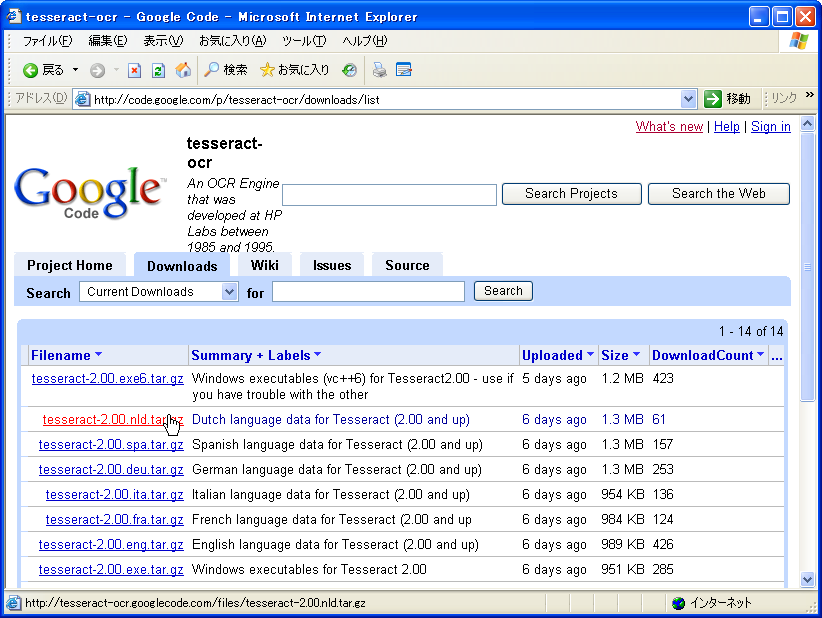Select the Downloads tab
The width and height of the screenshot is (822, 618).
pyautogui.click(x=182, y=266)
